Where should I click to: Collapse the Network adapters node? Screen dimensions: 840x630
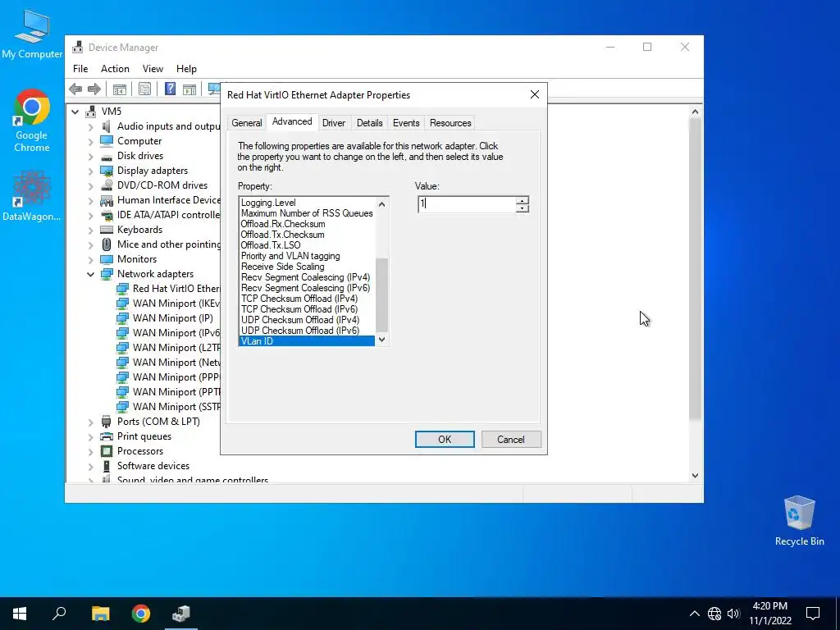90,274
